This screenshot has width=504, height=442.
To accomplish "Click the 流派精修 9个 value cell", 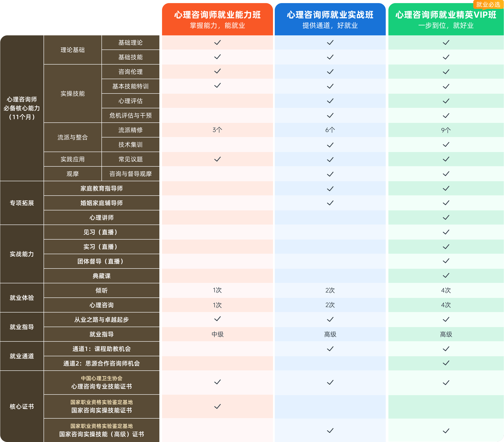I will tap(446, 130).
